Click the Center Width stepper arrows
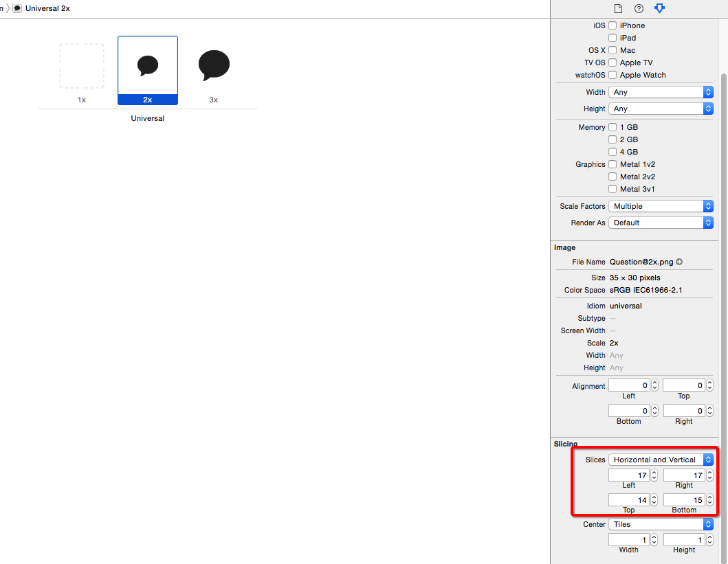The image size is (728, 564). pyautogui.click(x=654, y=540)
